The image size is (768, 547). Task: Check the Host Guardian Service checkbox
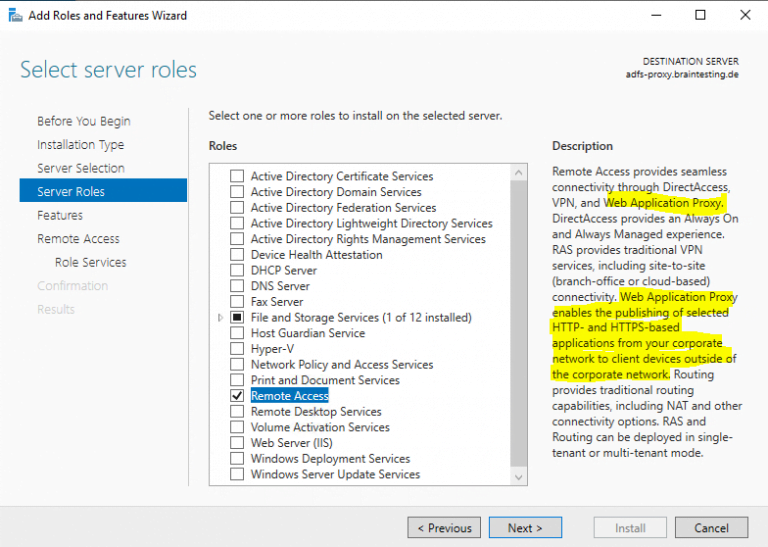click(x=237, y=333)
